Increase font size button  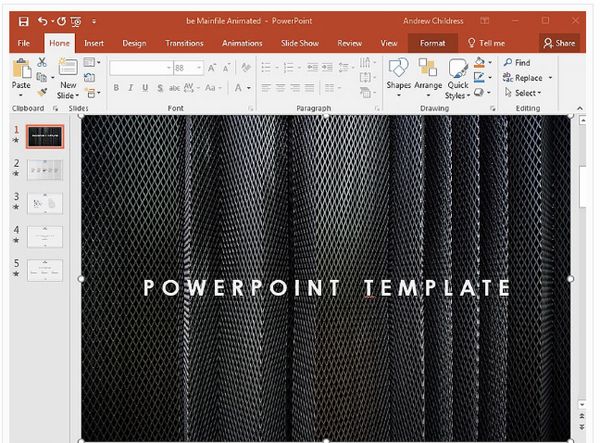tap(212, 68)
